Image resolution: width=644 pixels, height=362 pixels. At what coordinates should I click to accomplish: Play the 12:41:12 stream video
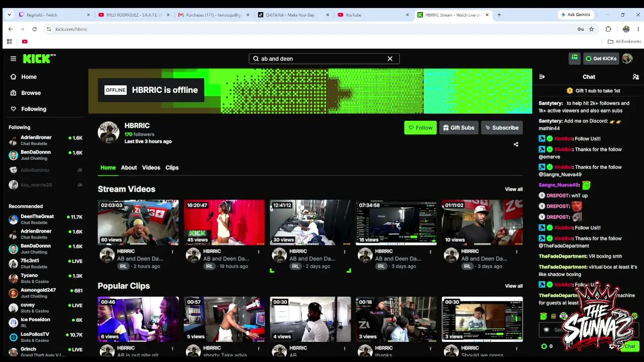click(x=310, y=223)
